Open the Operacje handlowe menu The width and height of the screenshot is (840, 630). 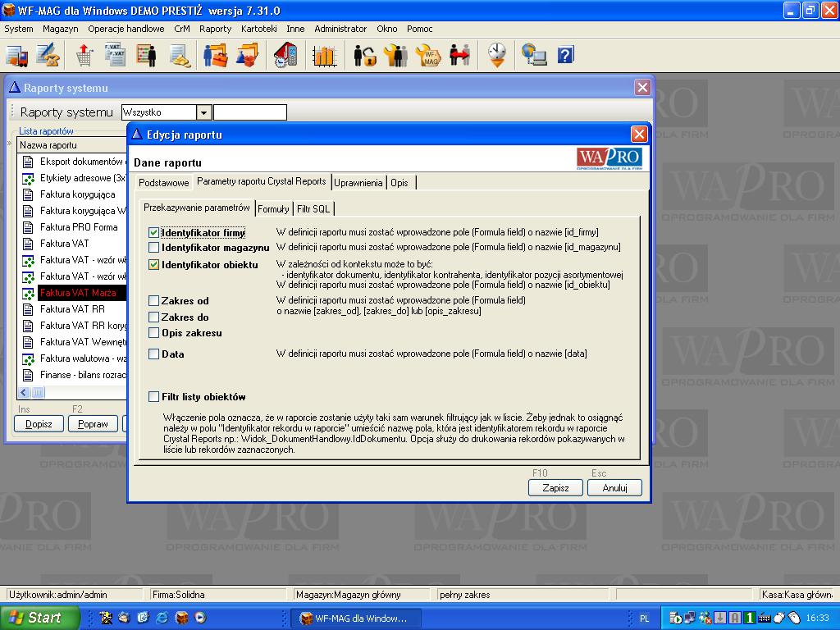[x=126, y=29]
